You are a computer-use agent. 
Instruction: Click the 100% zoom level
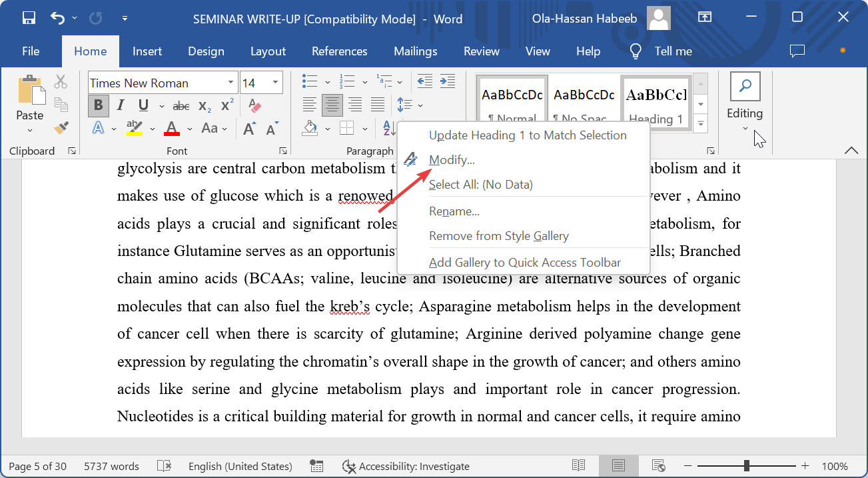pos(835,466)
